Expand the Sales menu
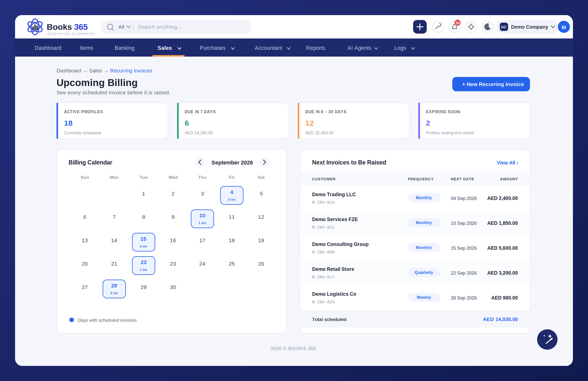Viewport: 588px width, 381px height. pyautogui.click(x=169, y=48)
